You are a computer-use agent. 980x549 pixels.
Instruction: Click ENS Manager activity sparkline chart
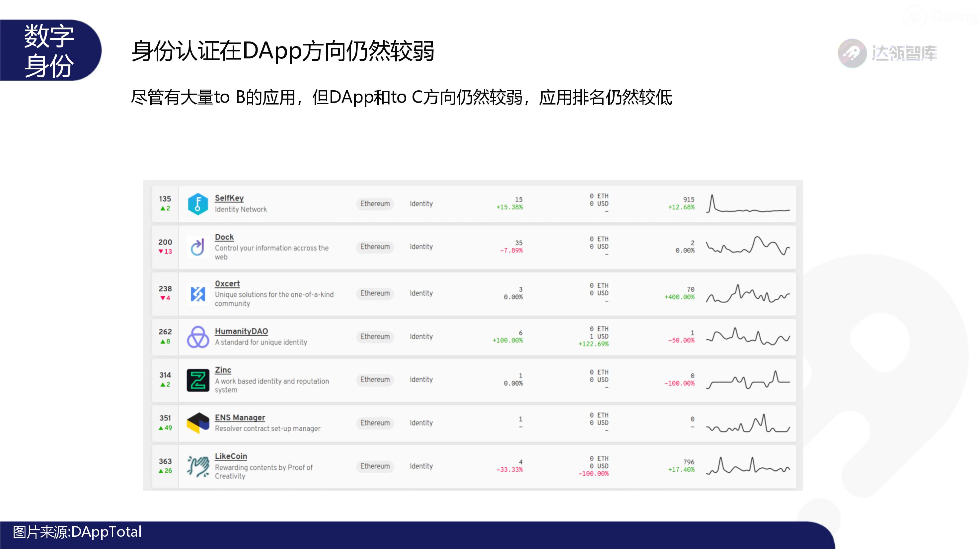(748, 423)
